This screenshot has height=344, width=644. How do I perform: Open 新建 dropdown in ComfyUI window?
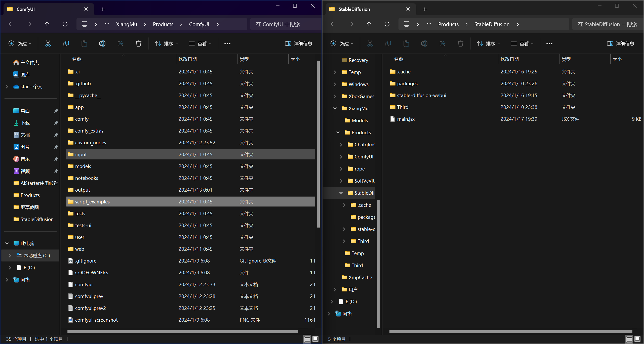20,44
